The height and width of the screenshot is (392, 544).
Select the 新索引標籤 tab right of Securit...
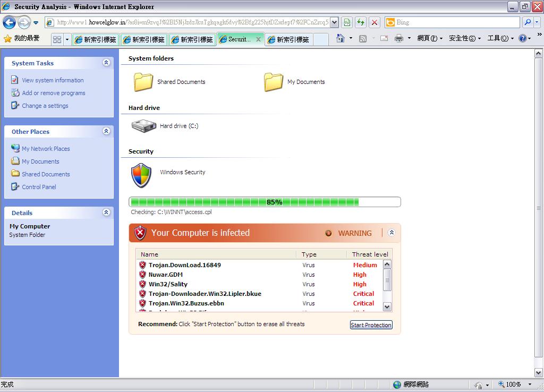(x=289, y=39)
